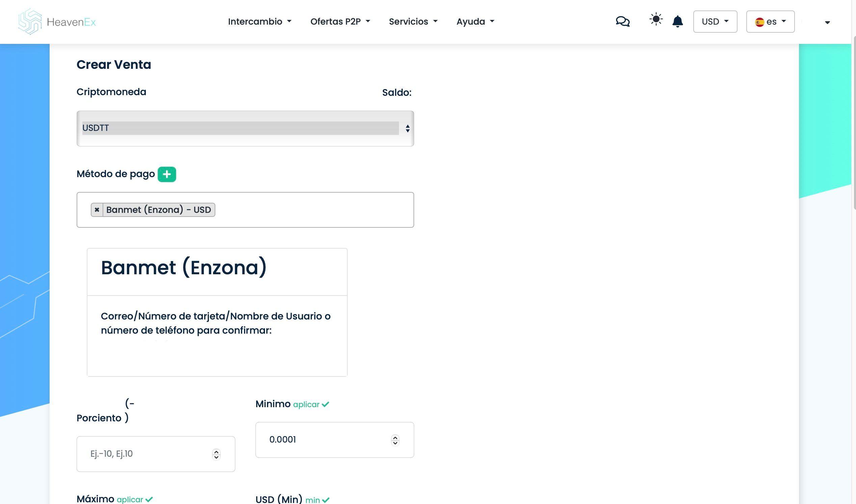Viewport: 856px width, 504px height.
Task: Focus the Minimo amount field
Action: [x=335, y=440]
